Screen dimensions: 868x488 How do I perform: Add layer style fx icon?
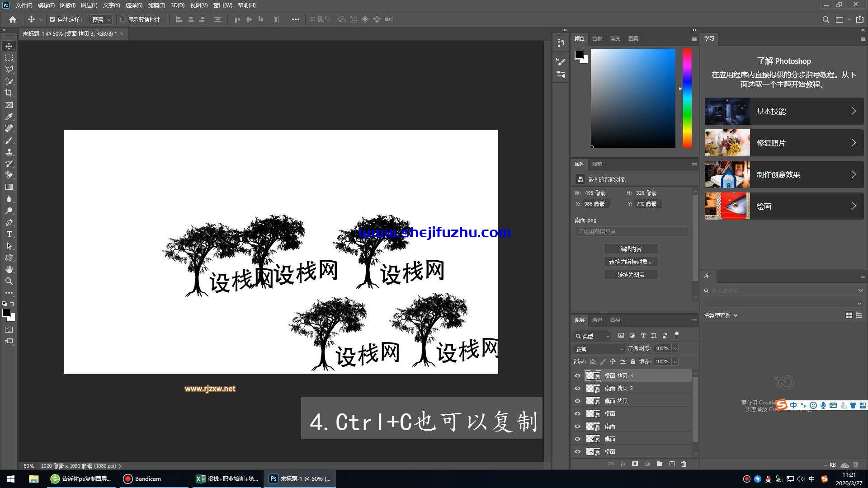tap(623, 464)
